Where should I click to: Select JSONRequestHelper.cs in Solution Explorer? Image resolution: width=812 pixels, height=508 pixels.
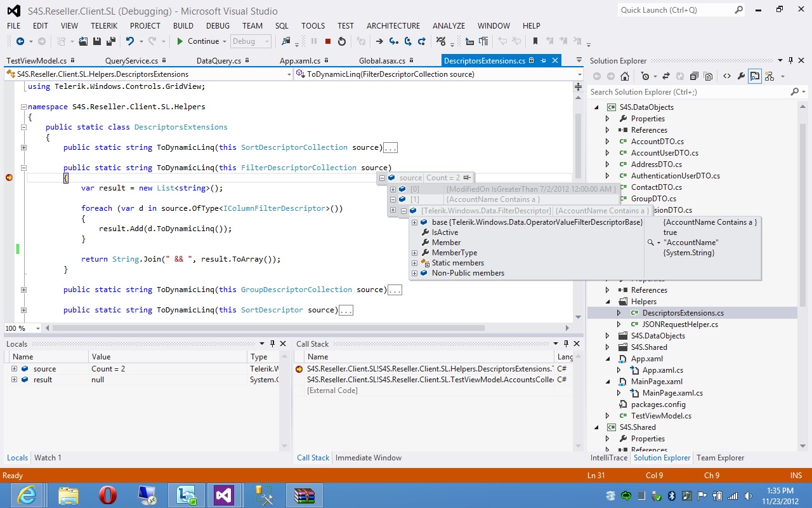pos(680,324)
